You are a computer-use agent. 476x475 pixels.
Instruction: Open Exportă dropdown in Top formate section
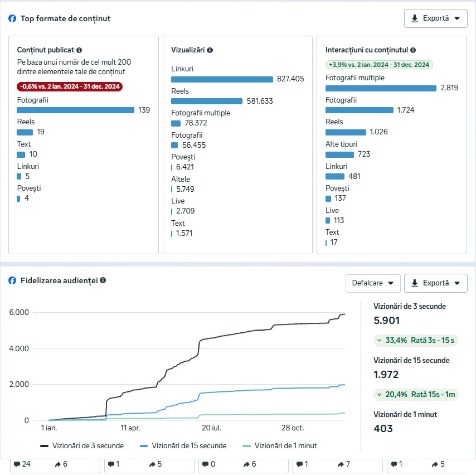[x=435, y=18]
